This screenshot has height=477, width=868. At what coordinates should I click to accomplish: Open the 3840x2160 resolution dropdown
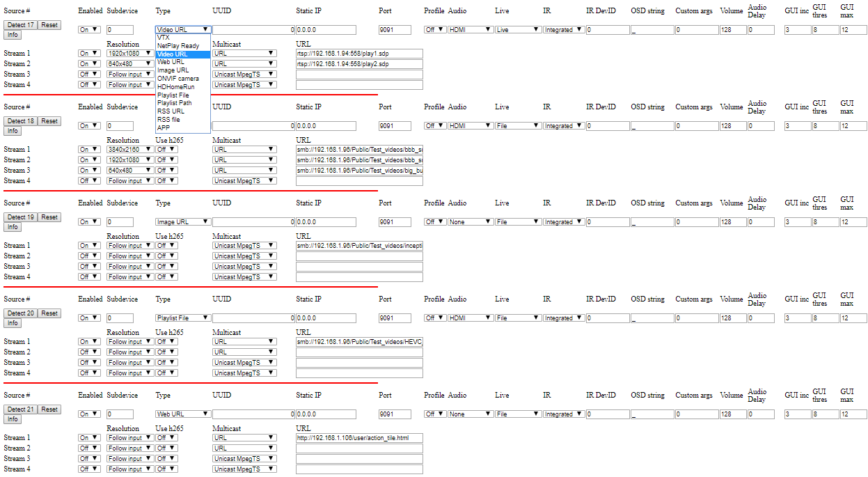click(x=129, y=150)
